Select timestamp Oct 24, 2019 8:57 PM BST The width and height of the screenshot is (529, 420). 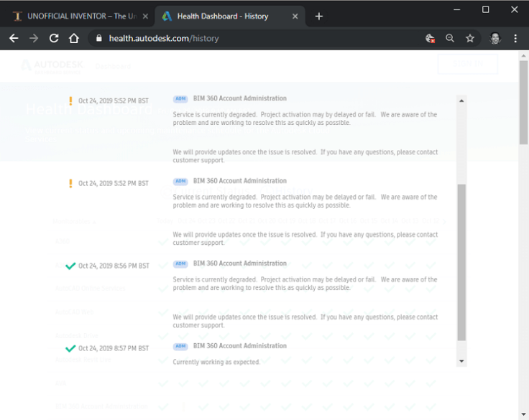[114, 348]
